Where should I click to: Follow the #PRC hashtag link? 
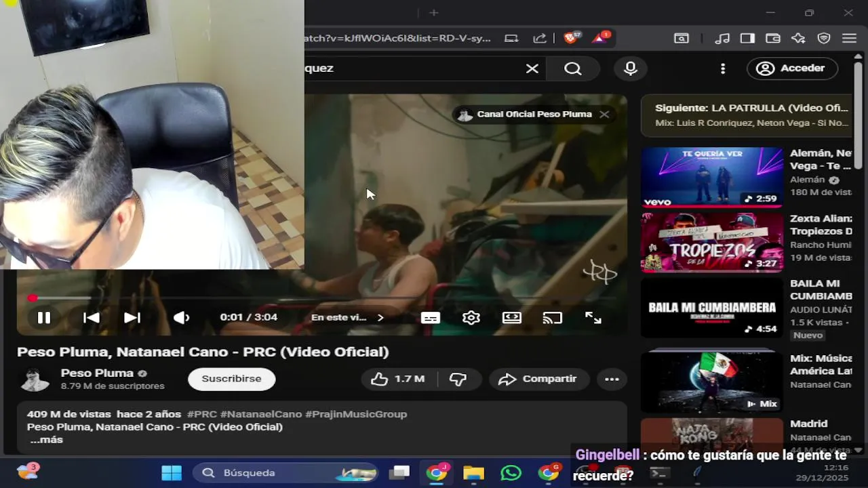202,414
